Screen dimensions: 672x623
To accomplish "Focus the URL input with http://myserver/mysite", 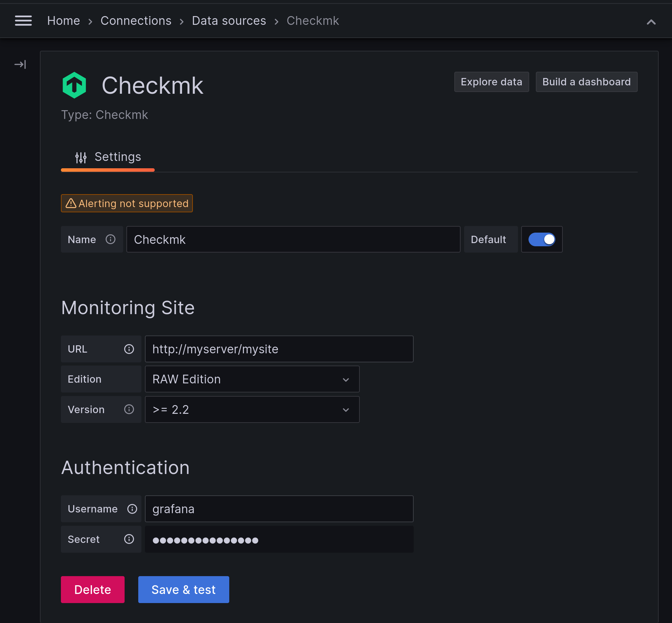I will coord(279,349).
